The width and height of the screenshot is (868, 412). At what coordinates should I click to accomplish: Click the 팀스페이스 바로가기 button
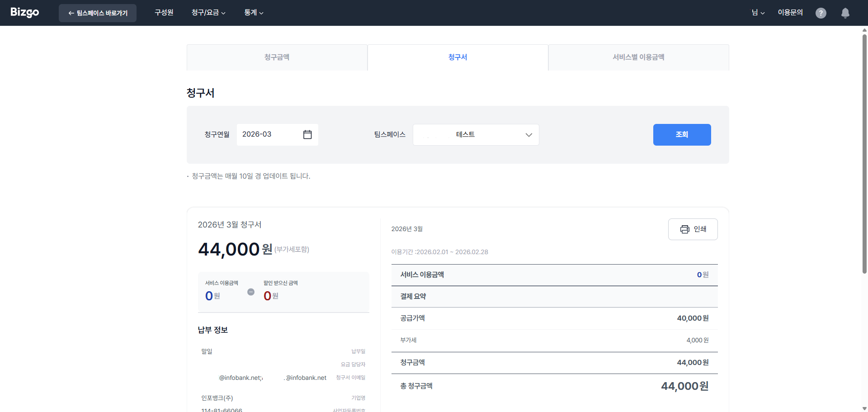click(x=97, y=13)
